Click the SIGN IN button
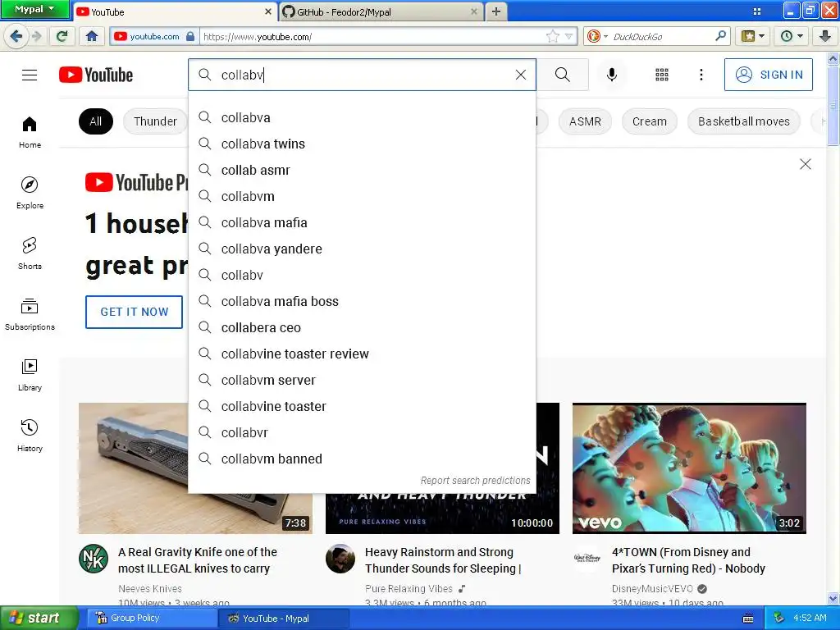This screenshot has height=630, width=840. tap(769, 75)
